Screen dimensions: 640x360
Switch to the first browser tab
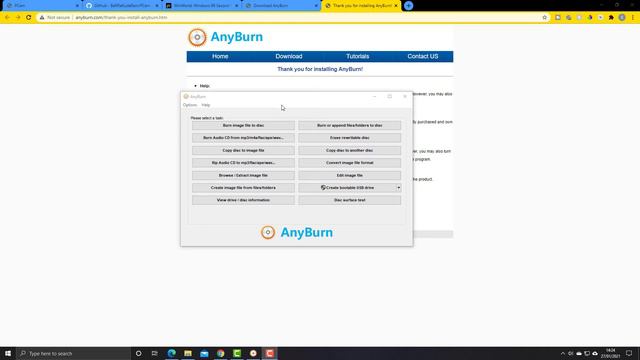coord(42,6)
